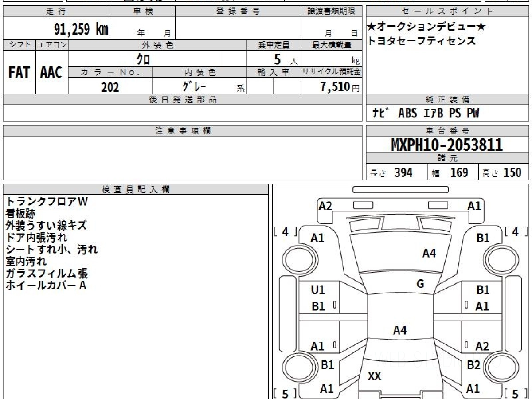This screenshot has height=399, width=532.
Task: Select the inspector note 看板跡
Action: (x=20, y=214)
